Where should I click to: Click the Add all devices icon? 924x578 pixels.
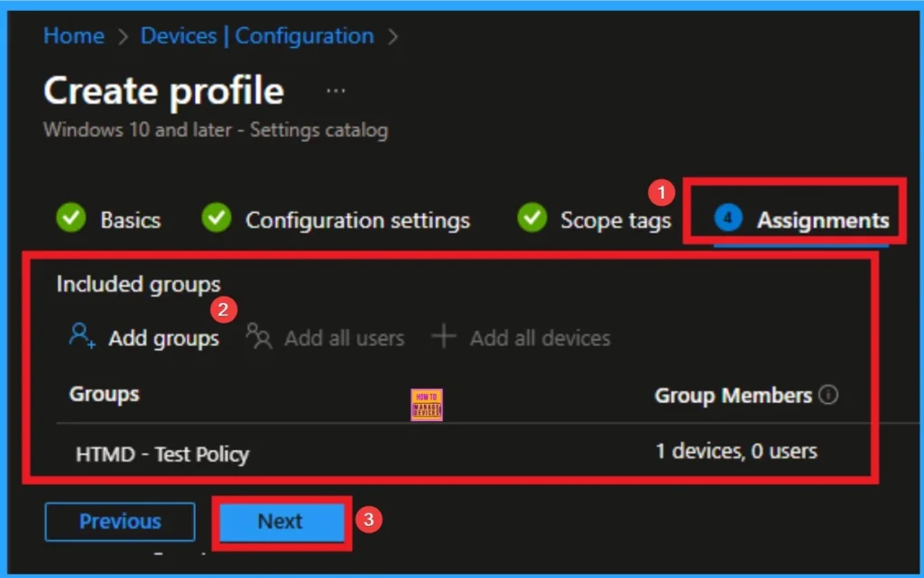[443, 336]
